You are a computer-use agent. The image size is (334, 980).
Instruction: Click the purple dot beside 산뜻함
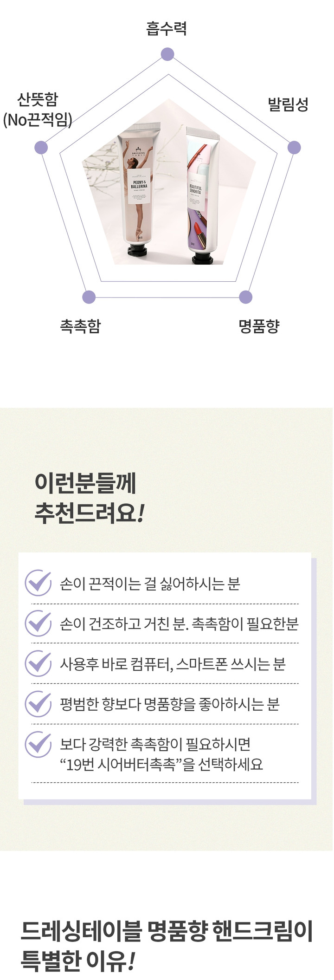[x=41, y=147]
